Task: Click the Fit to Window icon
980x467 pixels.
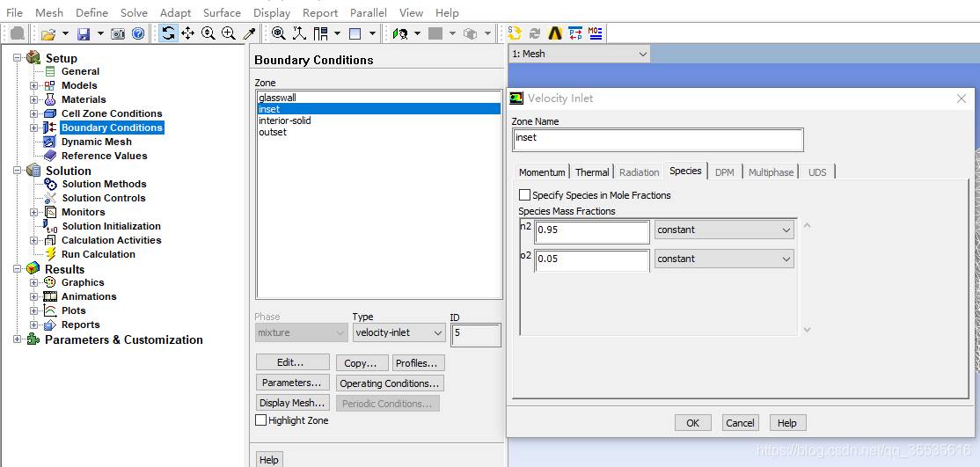Action: tap(279, 33)
